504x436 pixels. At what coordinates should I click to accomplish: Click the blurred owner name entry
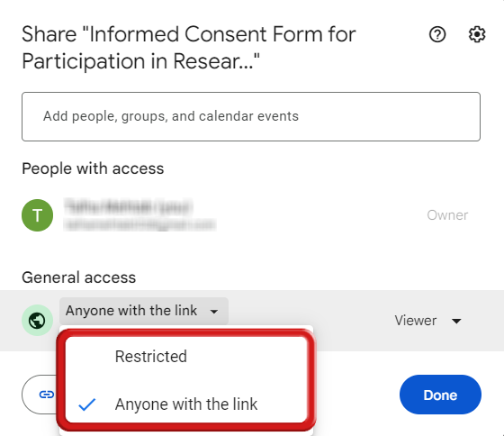(x=140, y=215)
